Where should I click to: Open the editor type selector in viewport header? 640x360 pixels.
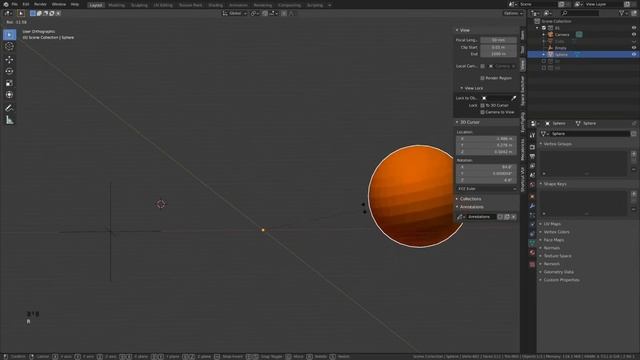click(x=7, y=13)
